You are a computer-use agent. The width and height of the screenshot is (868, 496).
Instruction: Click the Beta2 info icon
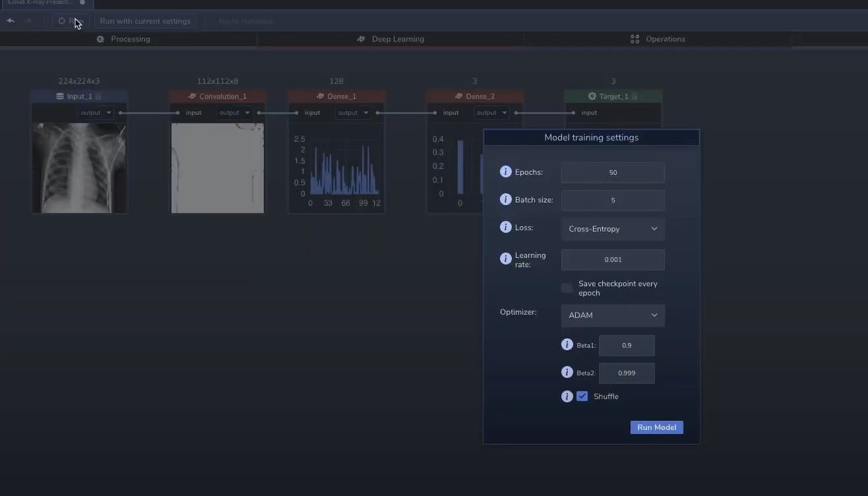pos(567,373)
